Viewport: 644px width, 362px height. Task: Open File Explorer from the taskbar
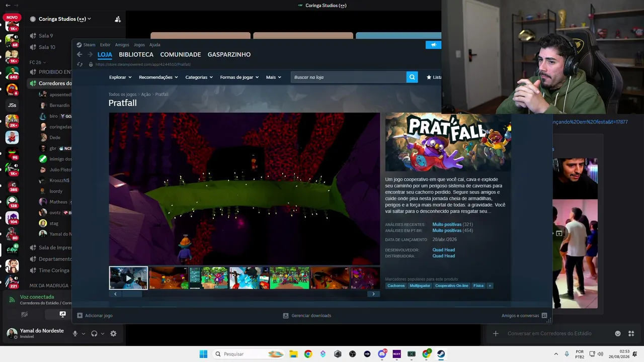(x=293, y=354)
